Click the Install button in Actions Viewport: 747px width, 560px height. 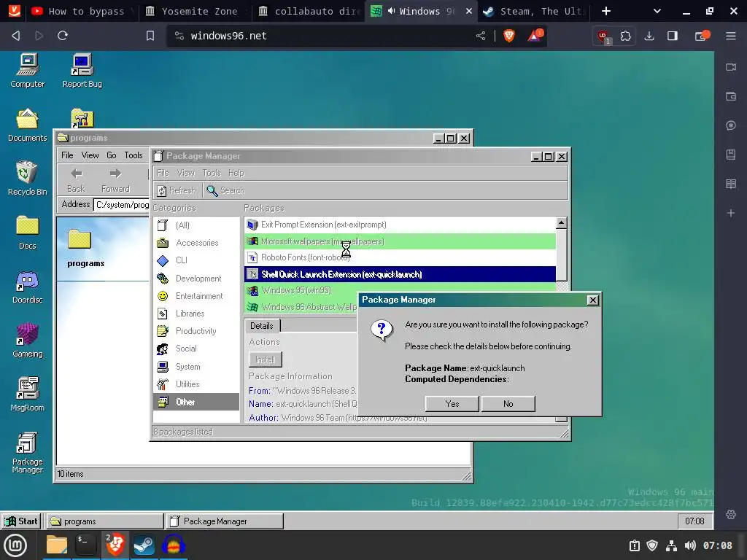point(266,359)
